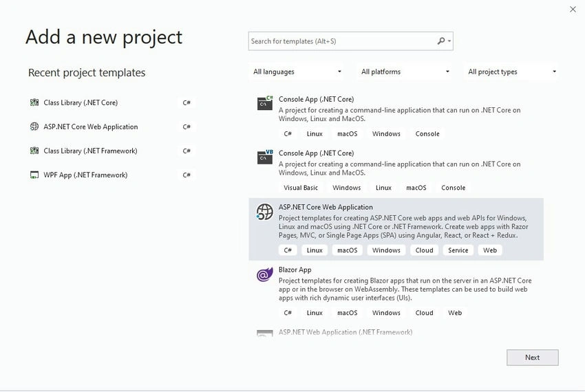Click the recent ASP.NET Core Web Application icon
This screenshot has height=392, width=585.
click(34, 127)
